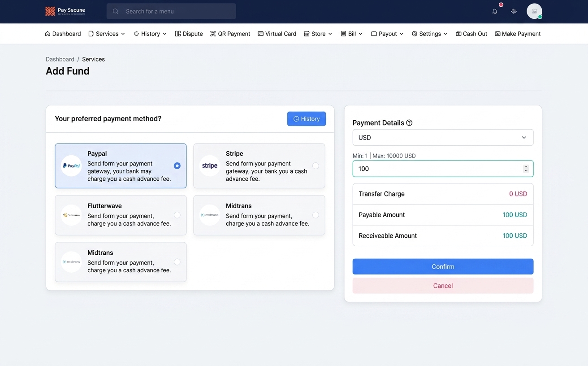Expand the Store dropdown
Screen dimensions: 588x366
[318, 34]
